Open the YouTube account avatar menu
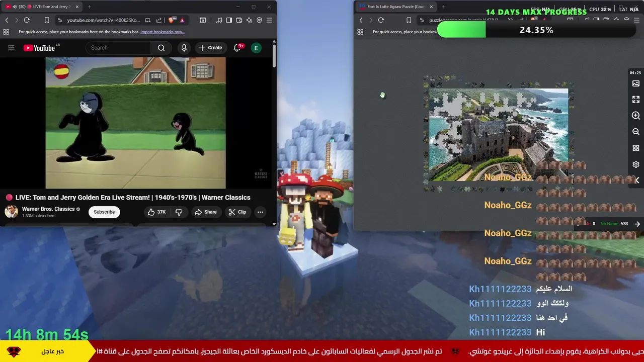The width and height of the screenshot is (644, 362). tap(256, 48)
